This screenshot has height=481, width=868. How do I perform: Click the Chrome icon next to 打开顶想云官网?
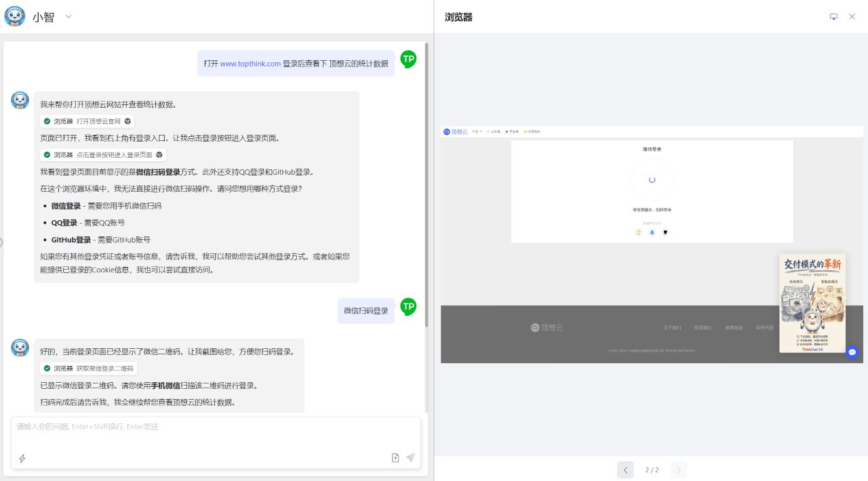[x=127, y=121]
